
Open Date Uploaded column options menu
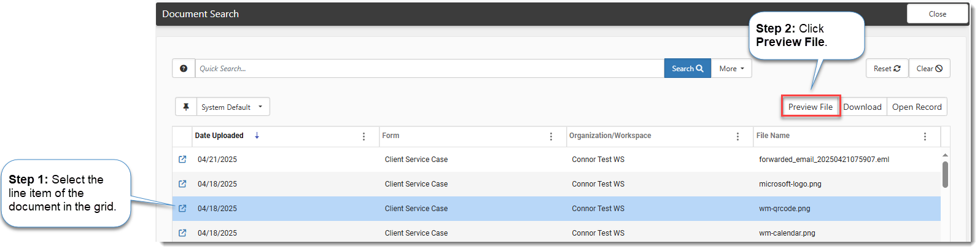[x=364, y=136]
